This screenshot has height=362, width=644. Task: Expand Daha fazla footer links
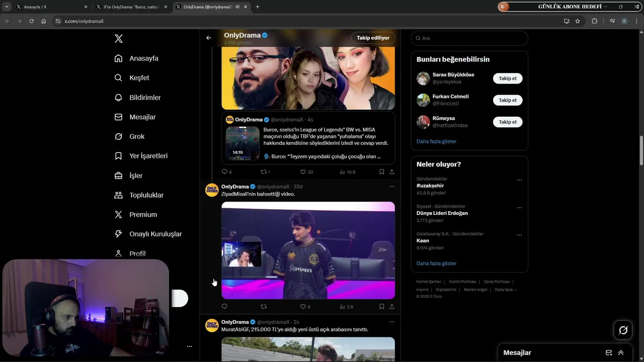coord(505,290)
